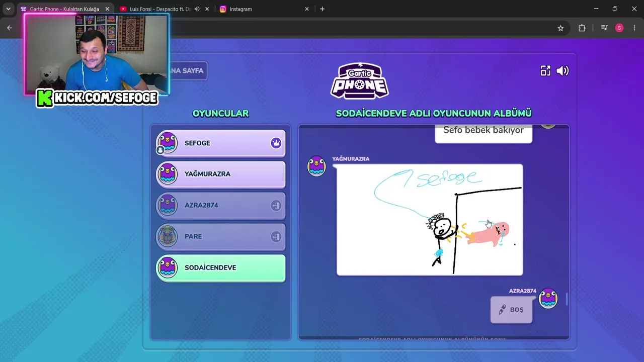Open the Chrome three-dot menu

point(634,28)
